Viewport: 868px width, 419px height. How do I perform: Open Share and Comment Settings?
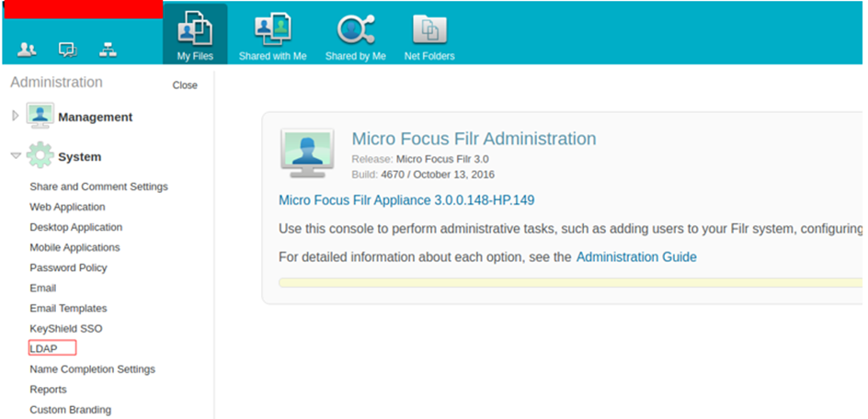tap(98, 187)
